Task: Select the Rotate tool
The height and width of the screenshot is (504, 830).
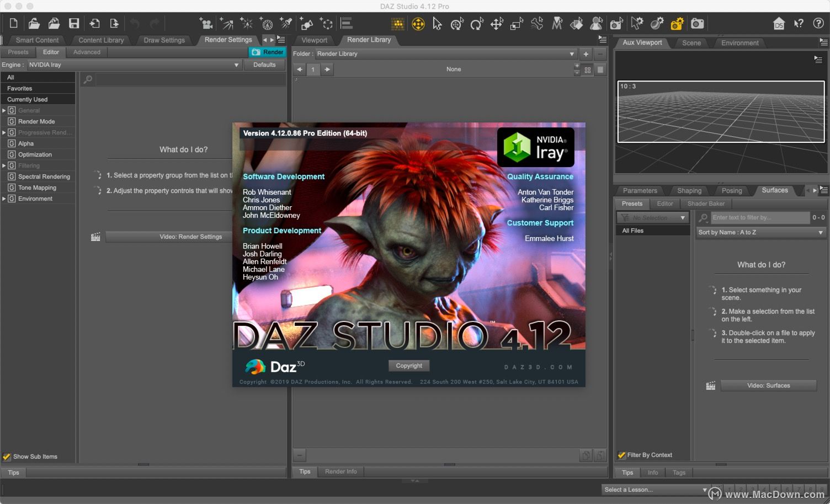Action: tap(477, 24)
